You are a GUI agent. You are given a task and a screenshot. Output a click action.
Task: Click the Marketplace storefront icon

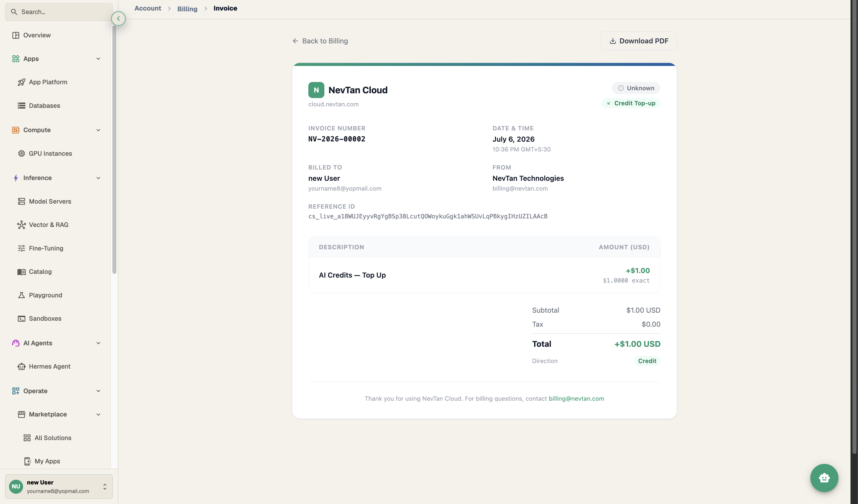pos(22,414)
